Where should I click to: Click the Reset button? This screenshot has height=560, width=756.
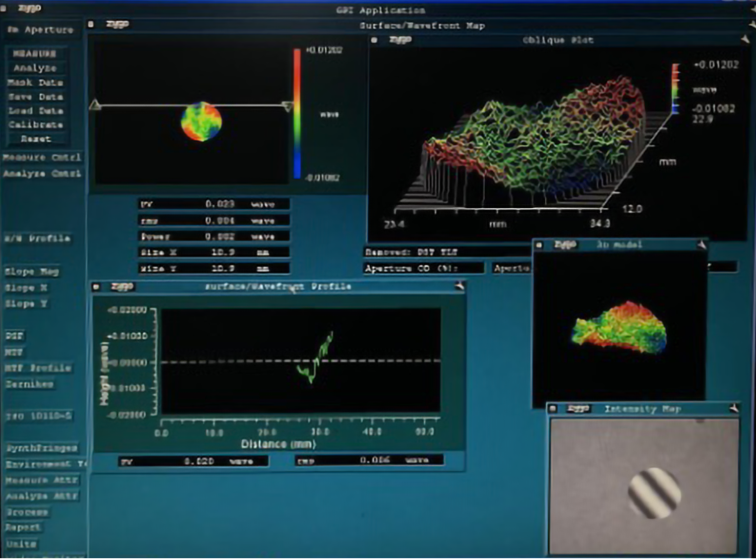tap(35, 139)
